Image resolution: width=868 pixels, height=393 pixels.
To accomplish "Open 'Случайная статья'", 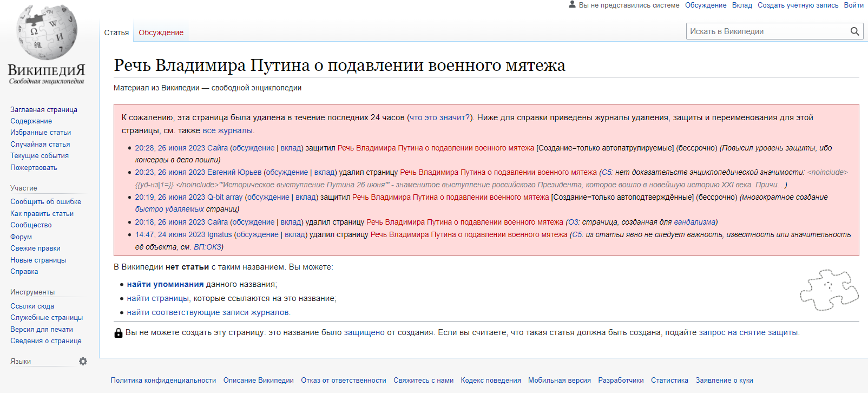I will 40,144.
